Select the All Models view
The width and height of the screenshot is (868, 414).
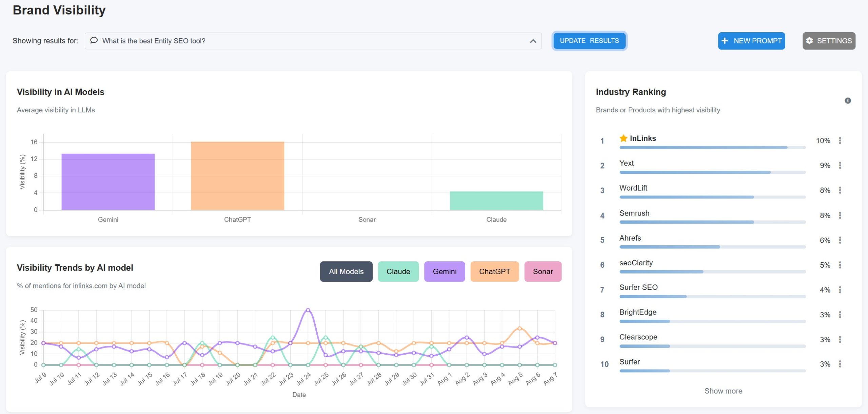pos(346,271)
